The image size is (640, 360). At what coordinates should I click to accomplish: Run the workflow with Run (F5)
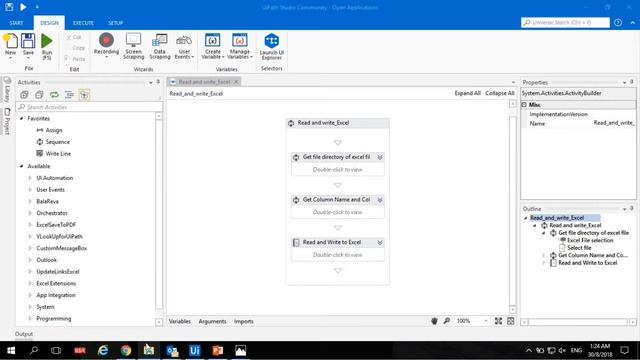[x=47, y=46]
